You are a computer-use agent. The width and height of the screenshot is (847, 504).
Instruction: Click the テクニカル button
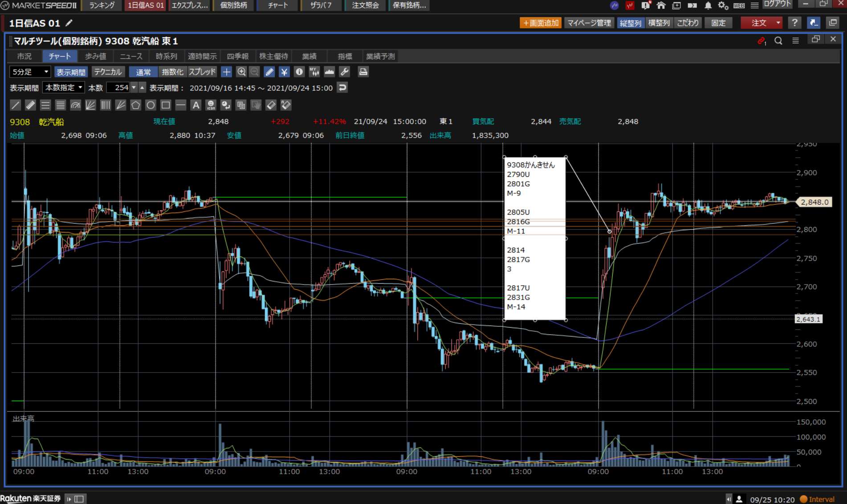point(108,72)
